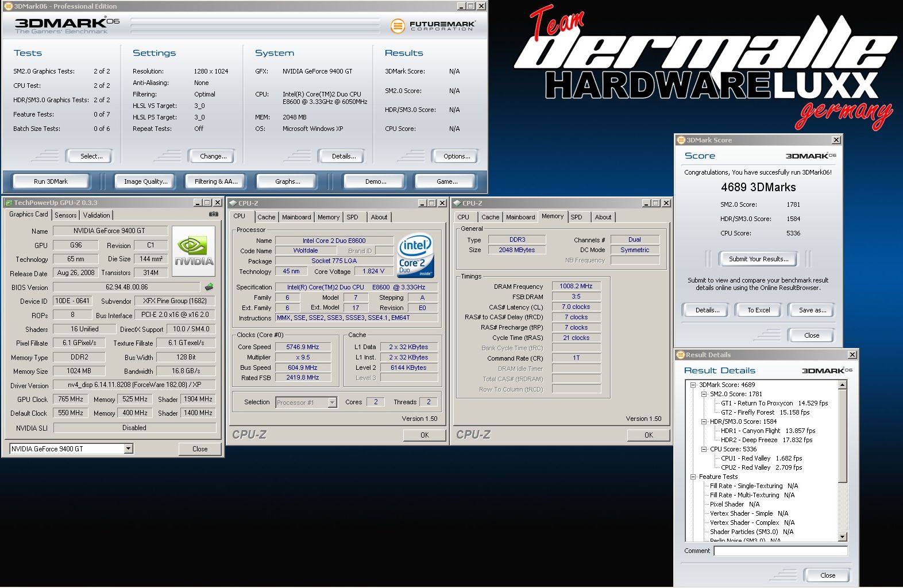Click the Run 3DMark button

pyautogui.click(x=51, y=181)
